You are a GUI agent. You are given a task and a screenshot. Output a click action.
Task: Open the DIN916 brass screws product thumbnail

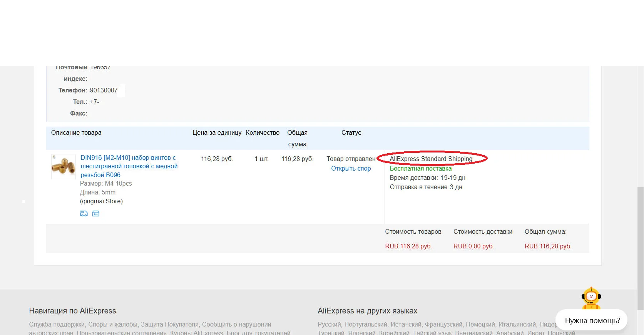coord(64,167)
